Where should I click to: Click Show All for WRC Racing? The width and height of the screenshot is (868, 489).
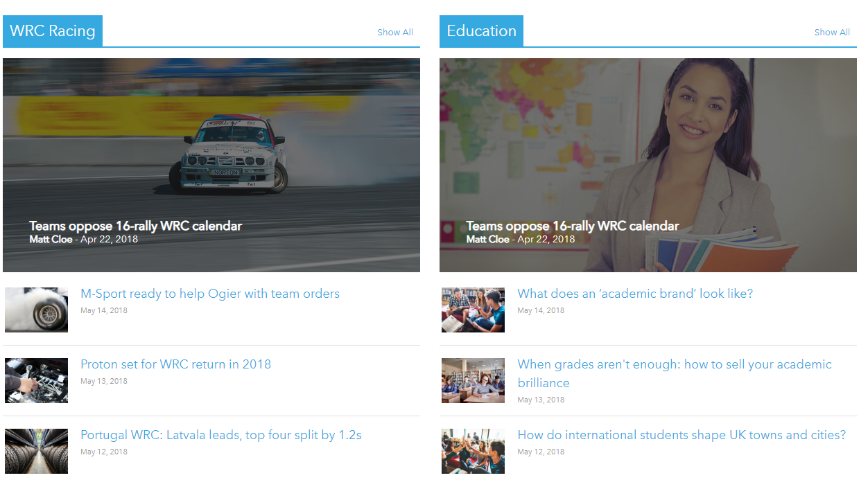[394, 32]
